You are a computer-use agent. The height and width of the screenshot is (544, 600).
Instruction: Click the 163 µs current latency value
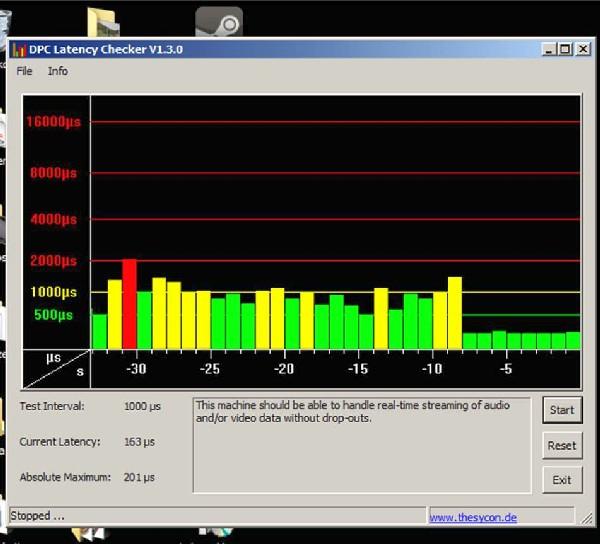[139, 442]
